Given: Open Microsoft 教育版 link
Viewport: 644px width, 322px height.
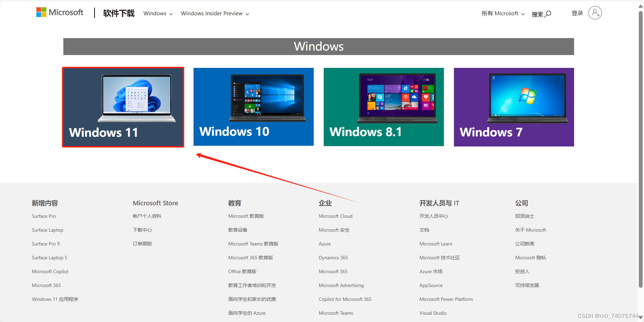Looking at the screenshot, I should coord(246,216).
